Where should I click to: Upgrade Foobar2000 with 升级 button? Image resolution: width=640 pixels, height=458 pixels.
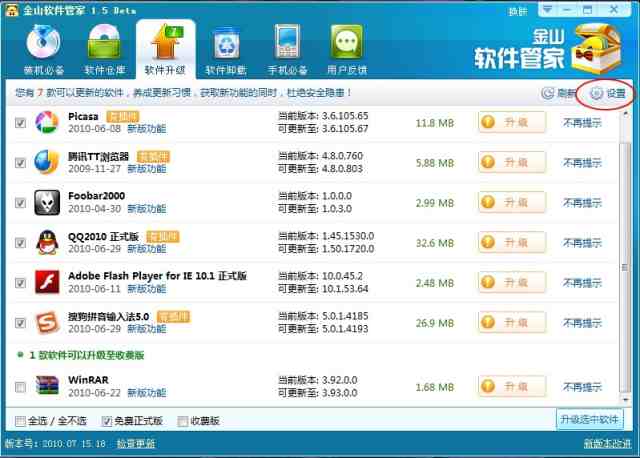(x=512, y=202)
